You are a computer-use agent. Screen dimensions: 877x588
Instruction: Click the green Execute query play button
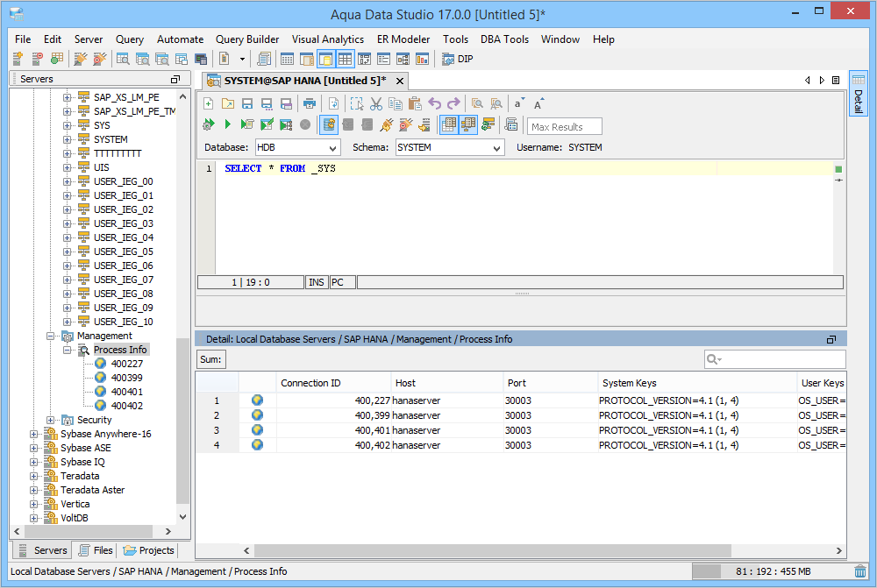(x=227, y=125)
